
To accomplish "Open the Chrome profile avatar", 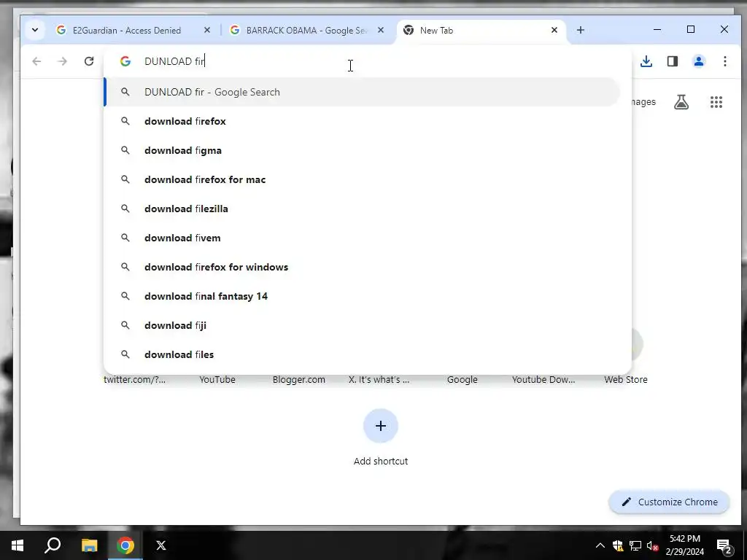I will (698, 61).
